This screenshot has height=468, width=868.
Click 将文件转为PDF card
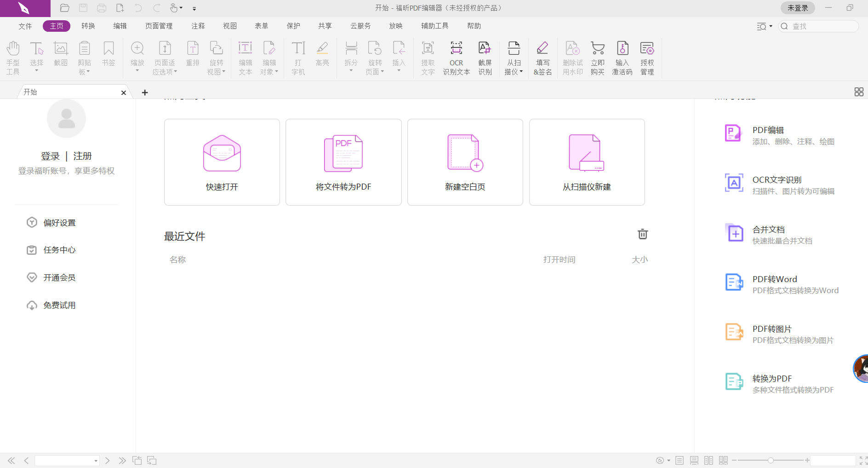click(343, 162)
